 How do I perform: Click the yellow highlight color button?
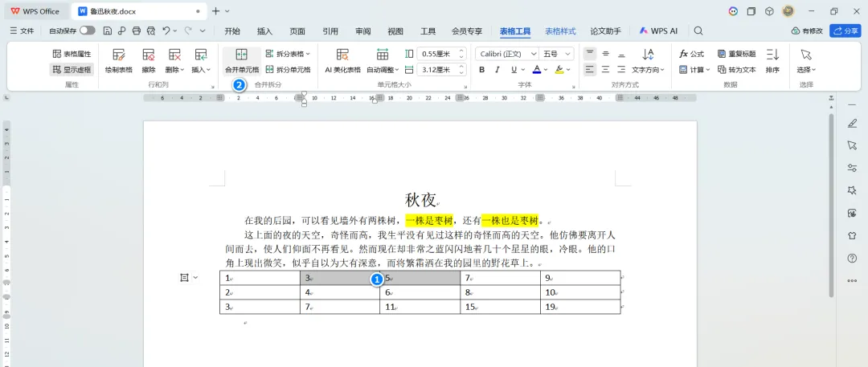click(559, 70)
